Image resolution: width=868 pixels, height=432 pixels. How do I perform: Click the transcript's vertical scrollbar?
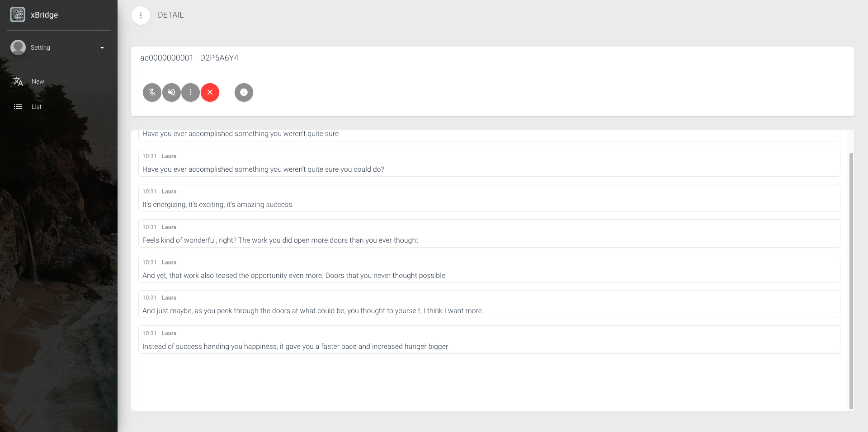(851, 280)
